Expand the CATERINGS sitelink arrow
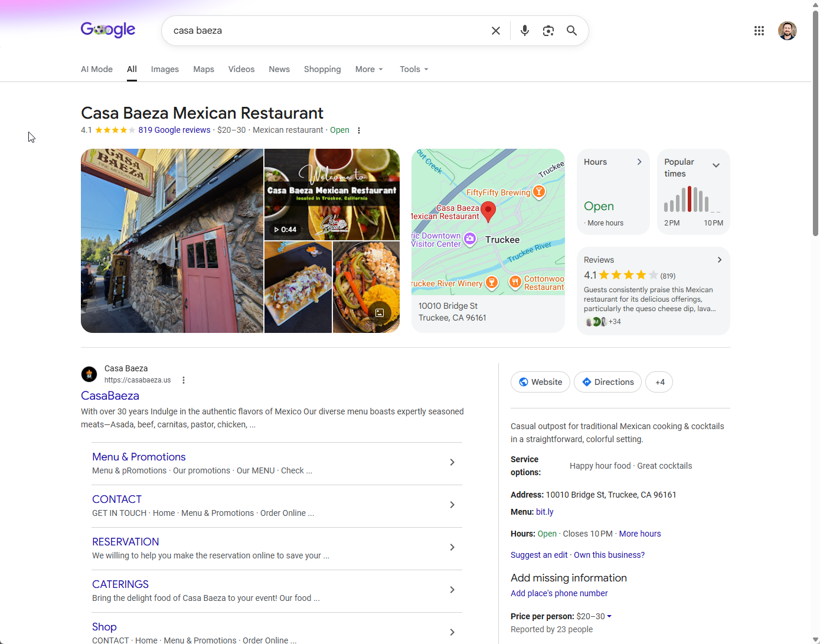The image size is (820, 644). (x=452, y=590)
